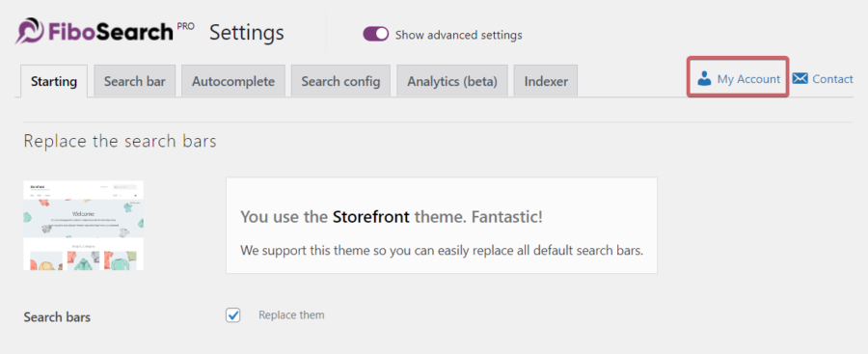Toggle Show advanced settings switch

[x=376, y=35]
